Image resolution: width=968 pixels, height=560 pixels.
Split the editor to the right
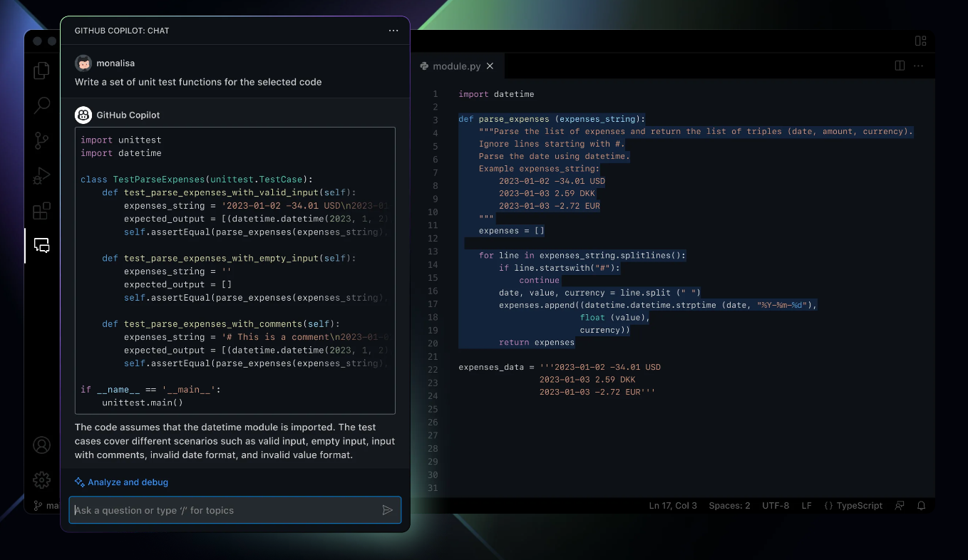click(900, 66)
